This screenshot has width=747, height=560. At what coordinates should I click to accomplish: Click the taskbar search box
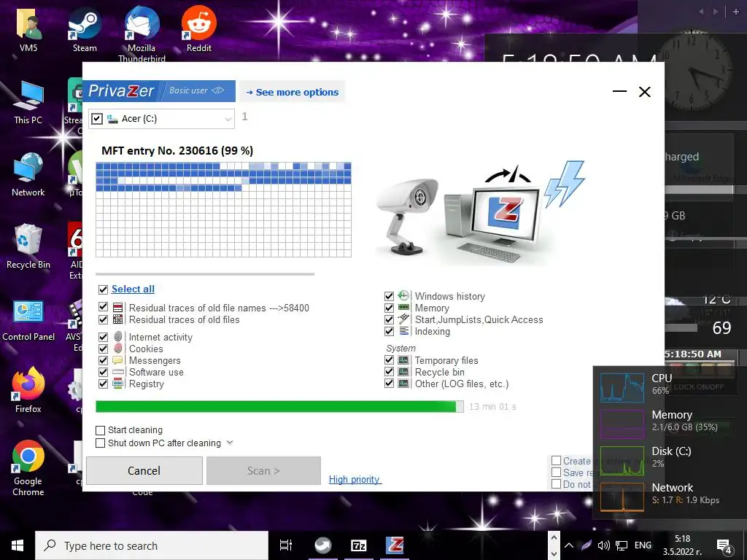152,545
